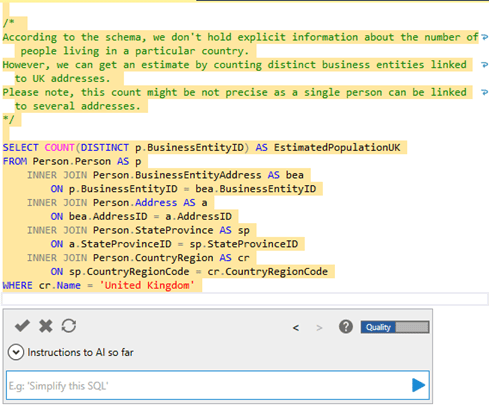Click on the 'United Kingdom' string literal

[x=147, y=285]
